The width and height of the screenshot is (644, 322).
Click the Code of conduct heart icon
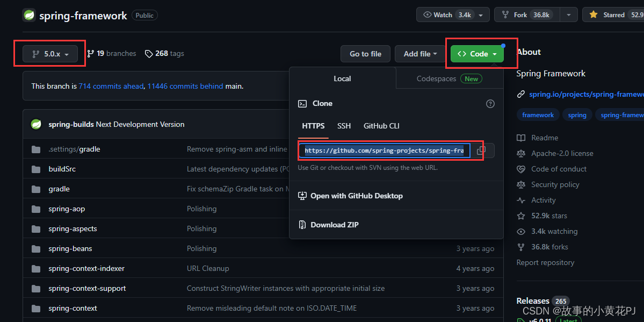521,169
